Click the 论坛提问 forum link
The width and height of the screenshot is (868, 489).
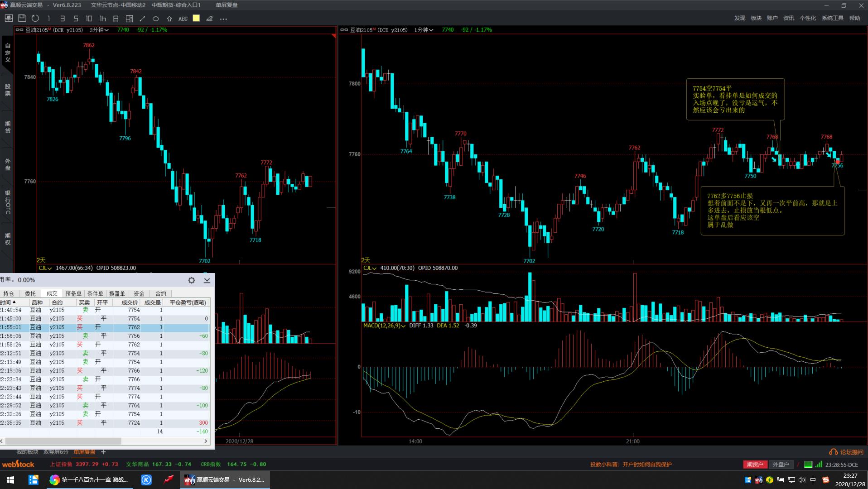(x=846, y=452)
